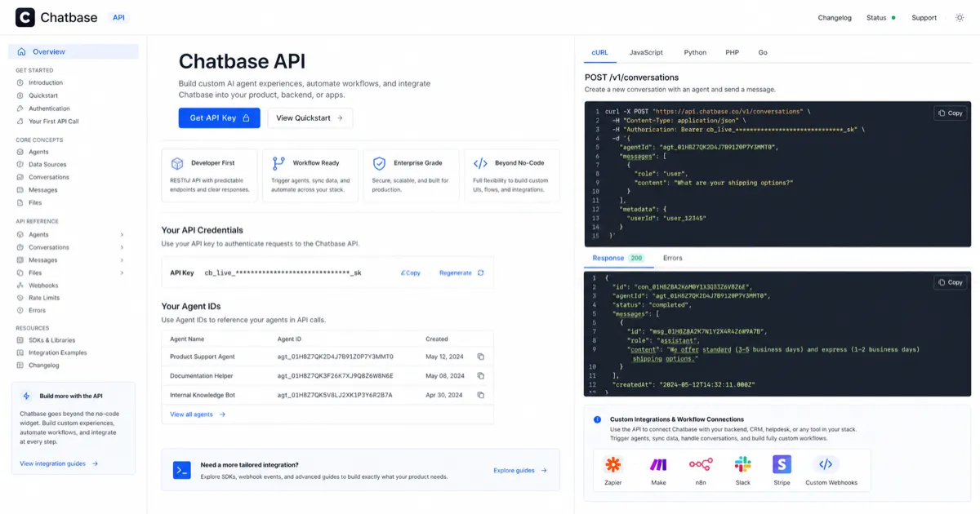
Task: Toggle dark mode with the theme icon
Action: point(960,16)
